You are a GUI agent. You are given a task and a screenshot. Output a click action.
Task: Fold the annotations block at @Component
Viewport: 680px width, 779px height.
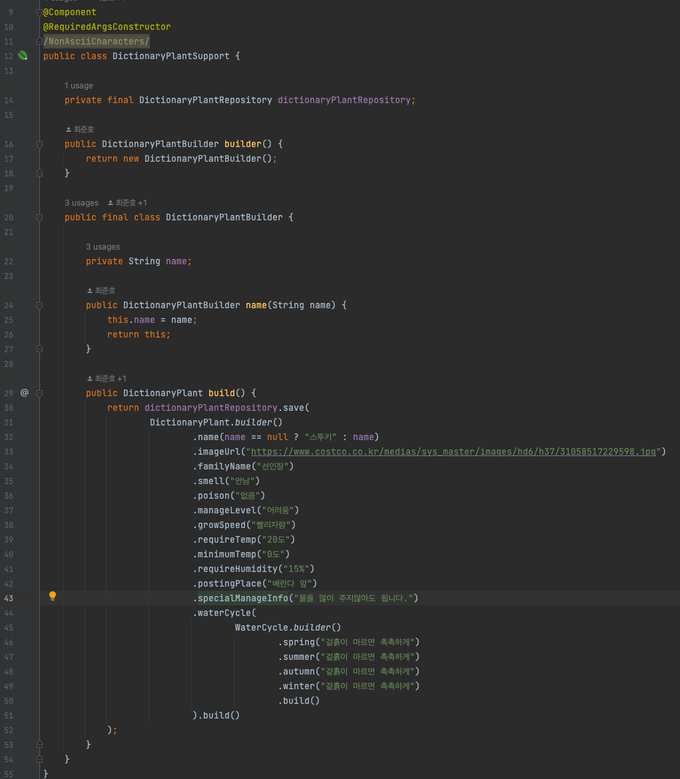40,12
